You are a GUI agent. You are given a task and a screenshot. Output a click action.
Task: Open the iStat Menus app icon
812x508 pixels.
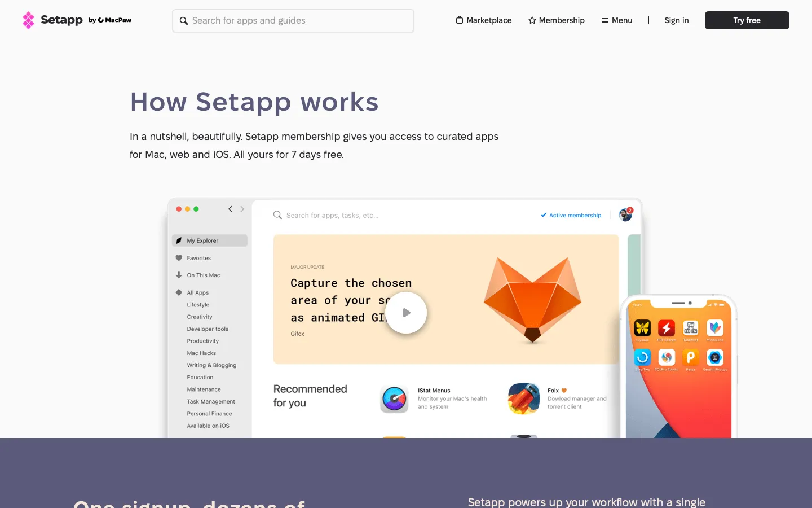tap(394, 399)
